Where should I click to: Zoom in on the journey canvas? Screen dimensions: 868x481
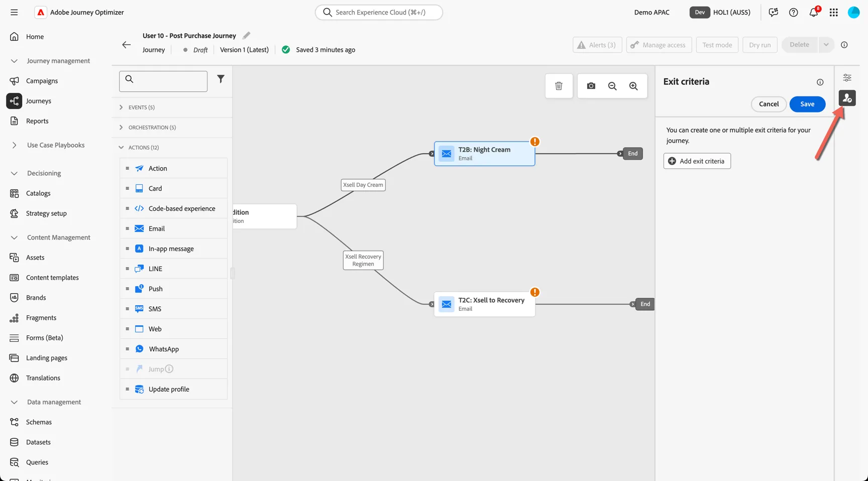[633, 86]
